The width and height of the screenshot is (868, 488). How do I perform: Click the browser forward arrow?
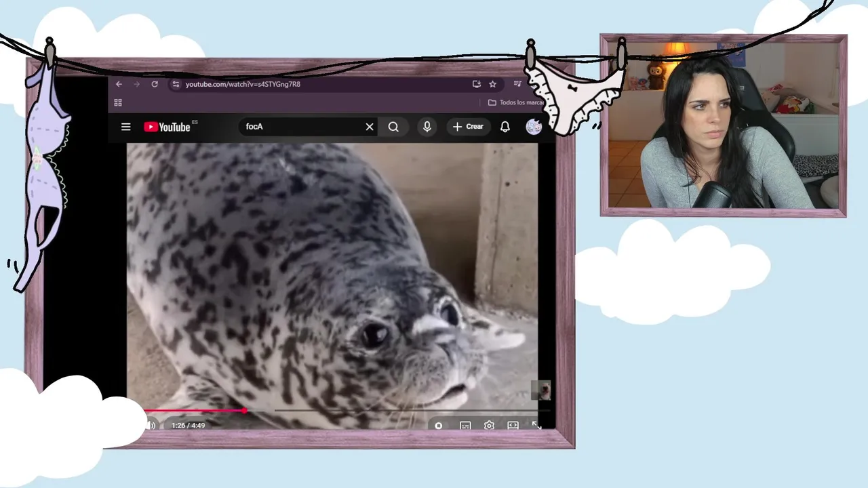click(136, 84)
